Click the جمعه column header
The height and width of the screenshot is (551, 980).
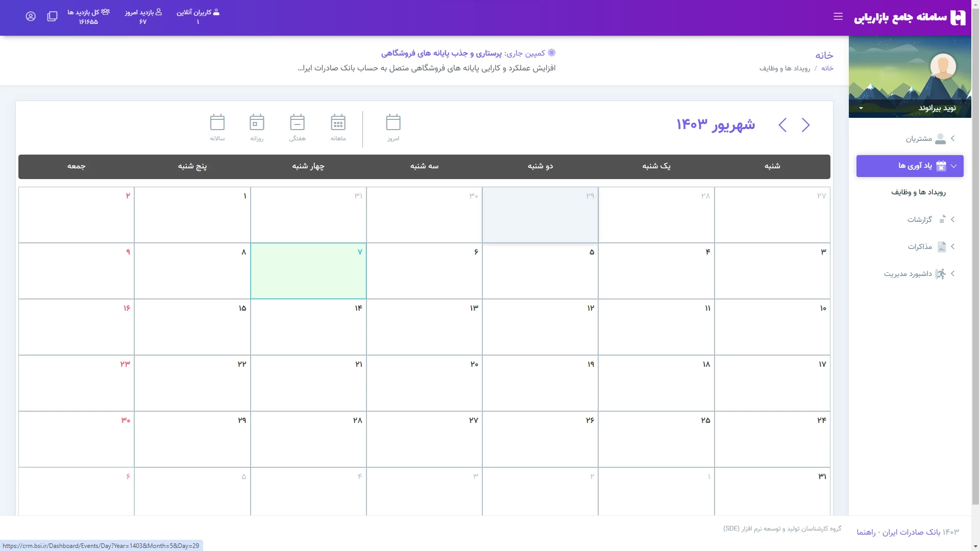[x=76, y=166]
